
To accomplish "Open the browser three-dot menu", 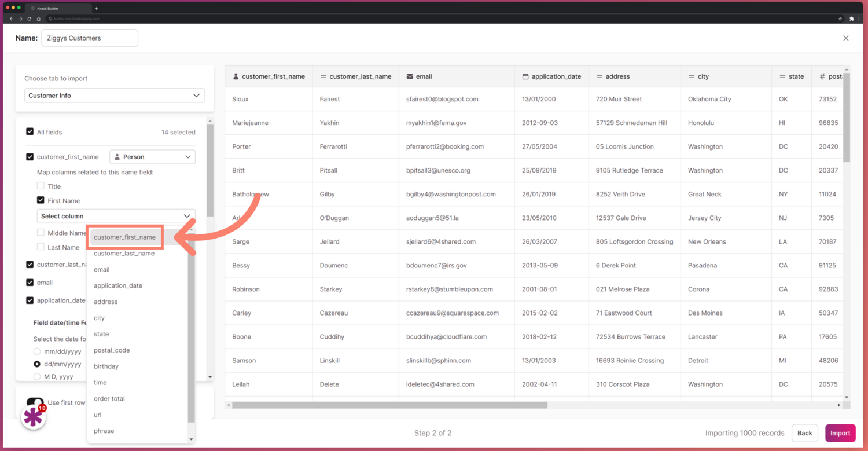I will pyautogui.click(x=859, y=19).
